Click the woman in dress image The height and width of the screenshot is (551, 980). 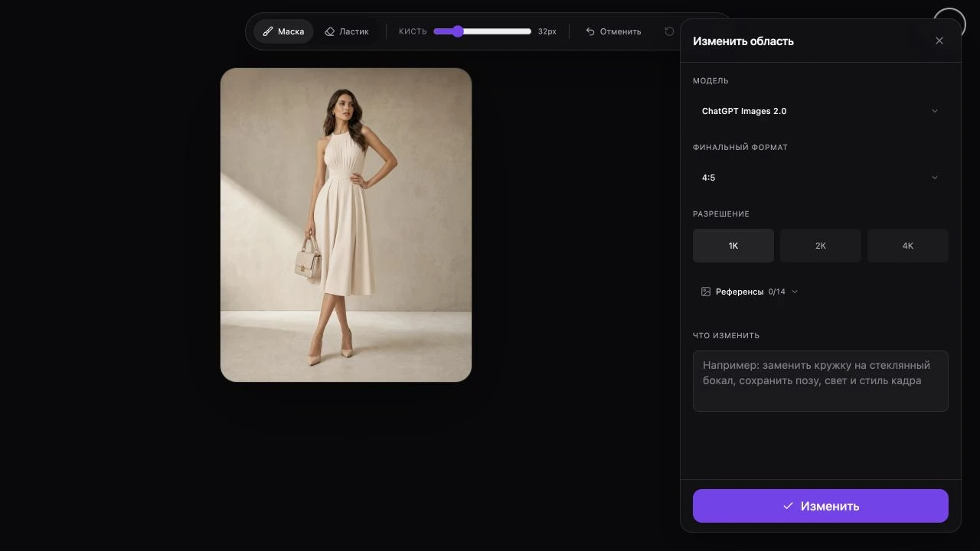(x=346, y=225)
